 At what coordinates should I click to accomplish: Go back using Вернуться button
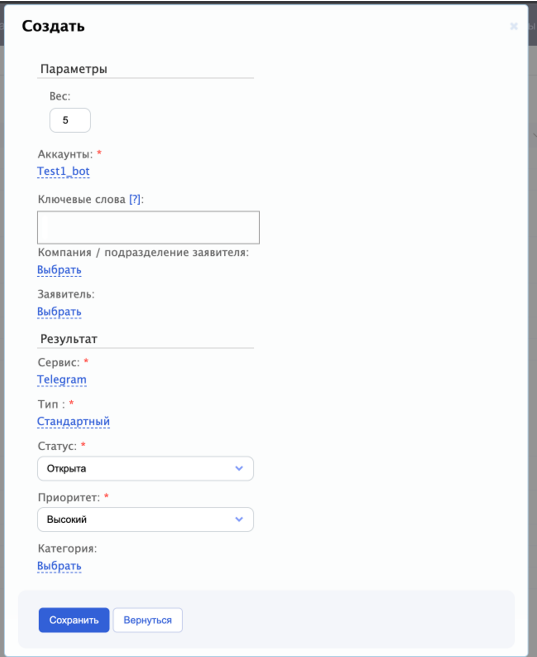148,620
